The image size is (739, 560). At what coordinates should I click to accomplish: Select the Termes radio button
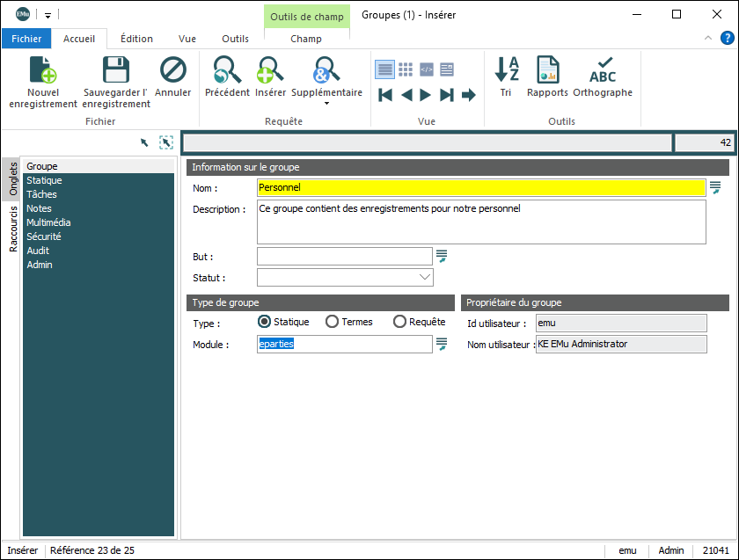coord(333,322)
